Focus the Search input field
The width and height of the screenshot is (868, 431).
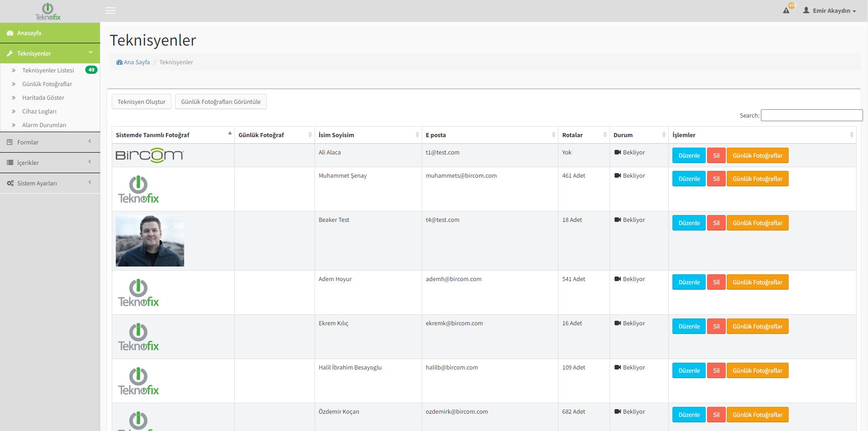point(811,115)
